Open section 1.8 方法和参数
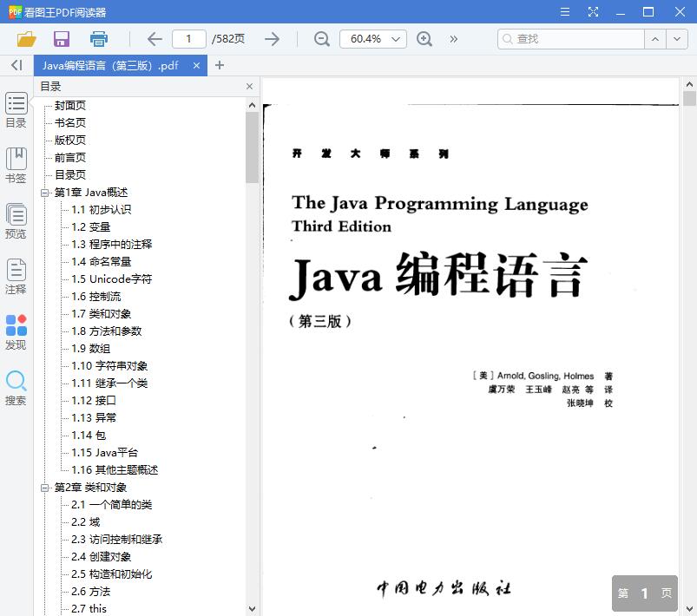This screenshot has width=697, height=616. pyautogui.click(x=106, y=331)
